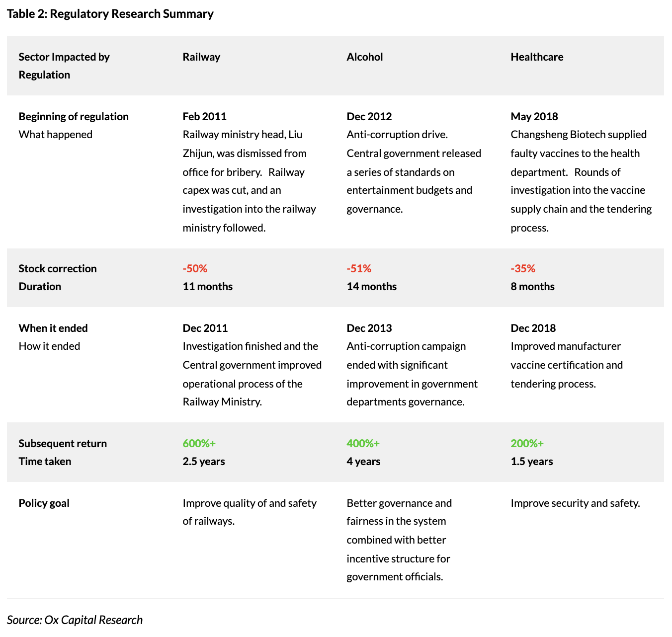Click the 'Policy goal' row label
Screen dimensions: 672x637
pyautogui.click(x=44, y=503)
